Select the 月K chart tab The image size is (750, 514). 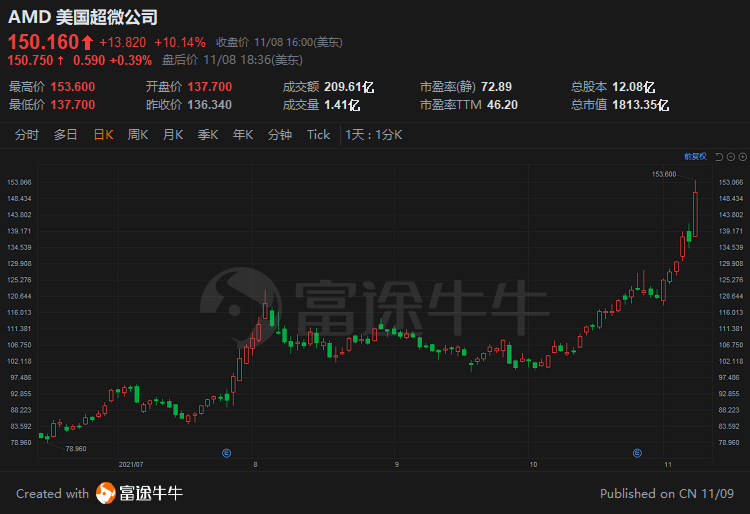173,135
